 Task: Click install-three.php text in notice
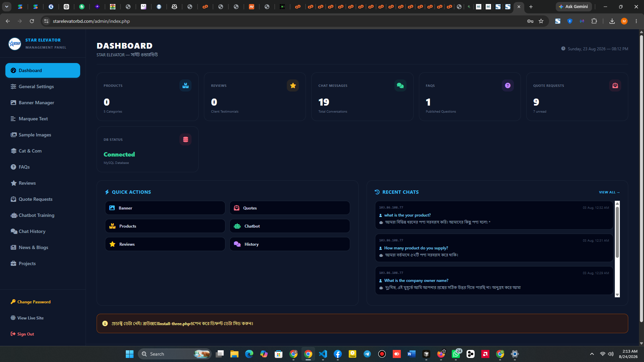tap(174, 323)
